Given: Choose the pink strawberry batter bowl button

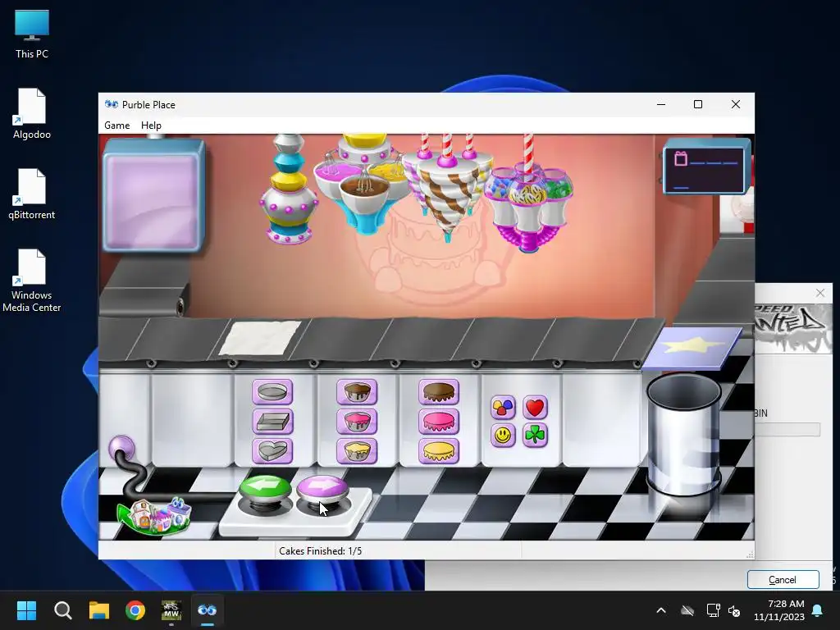Looking at the screenshot, I should click(357, 422).
